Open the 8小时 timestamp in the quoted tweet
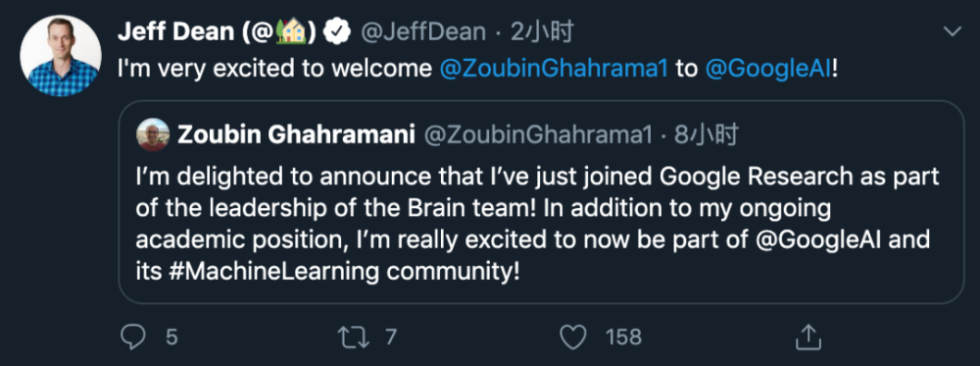980x366 pixels. coord(707,134)
